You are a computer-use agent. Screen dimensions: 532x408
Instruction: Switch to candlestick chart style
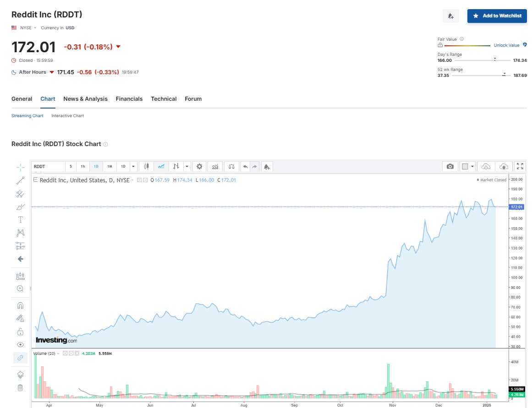pos(147,167)
